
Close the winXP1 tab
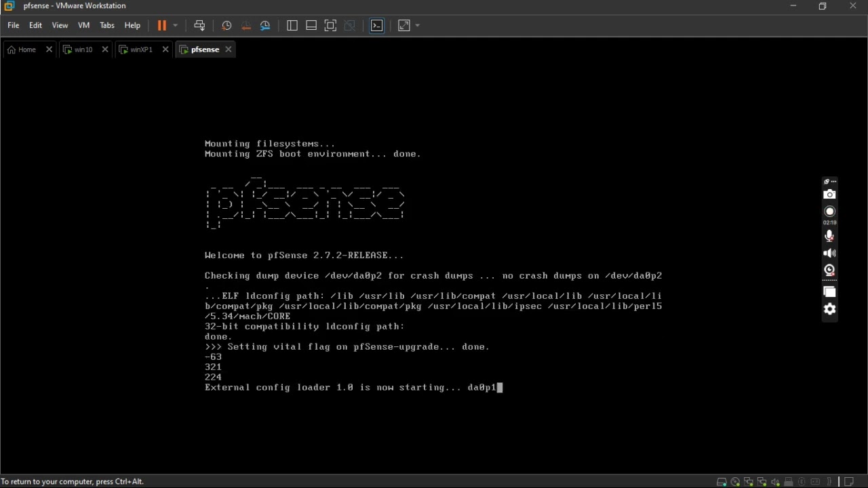click(165, 49)
